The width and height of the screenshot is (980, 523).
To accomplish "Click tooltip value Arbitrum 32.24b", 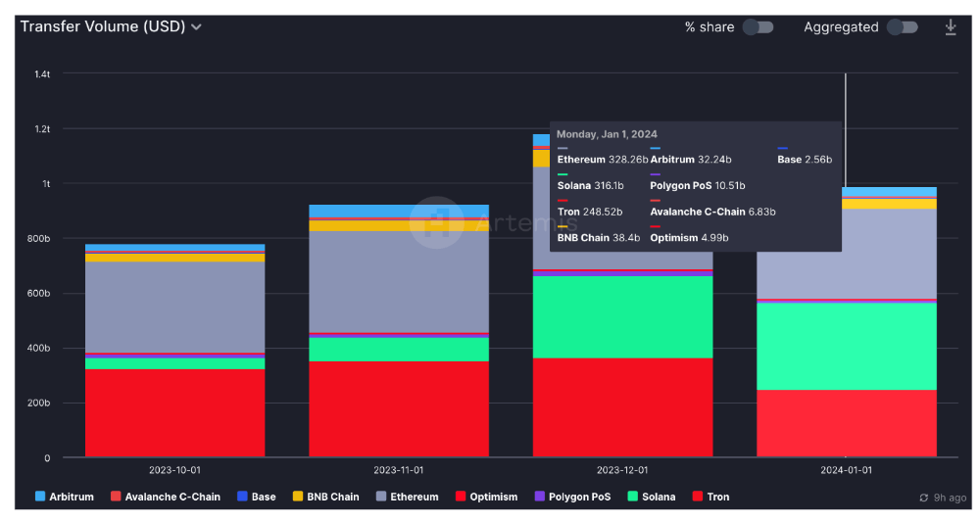I will 691,160.
